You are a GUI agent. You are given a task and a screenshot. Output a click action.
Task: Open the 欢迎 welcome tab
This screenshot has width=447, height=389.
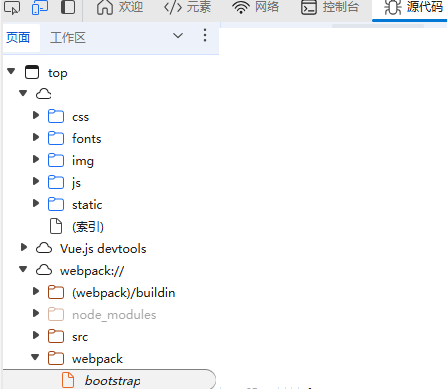click(x=120, y=7)
